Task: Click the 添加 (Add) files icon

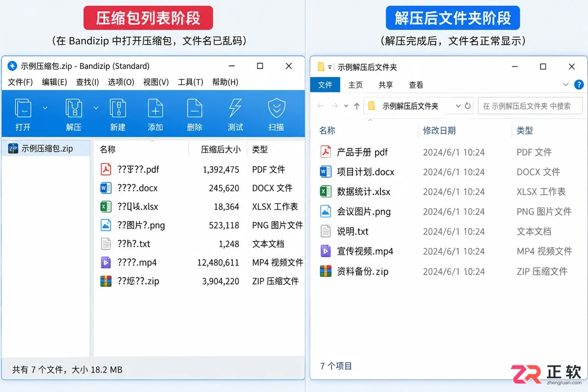Action: point(155,109)
